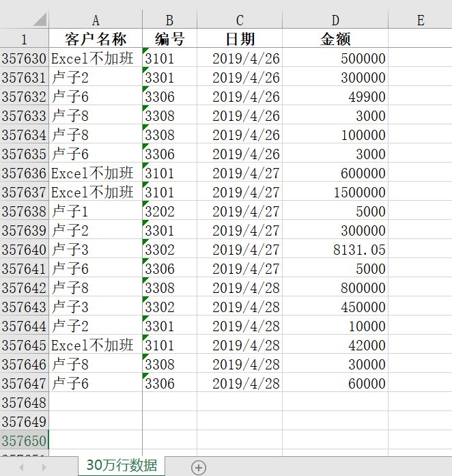
Task: Go to the next sheet with the arrow
Action: point(44,467)
